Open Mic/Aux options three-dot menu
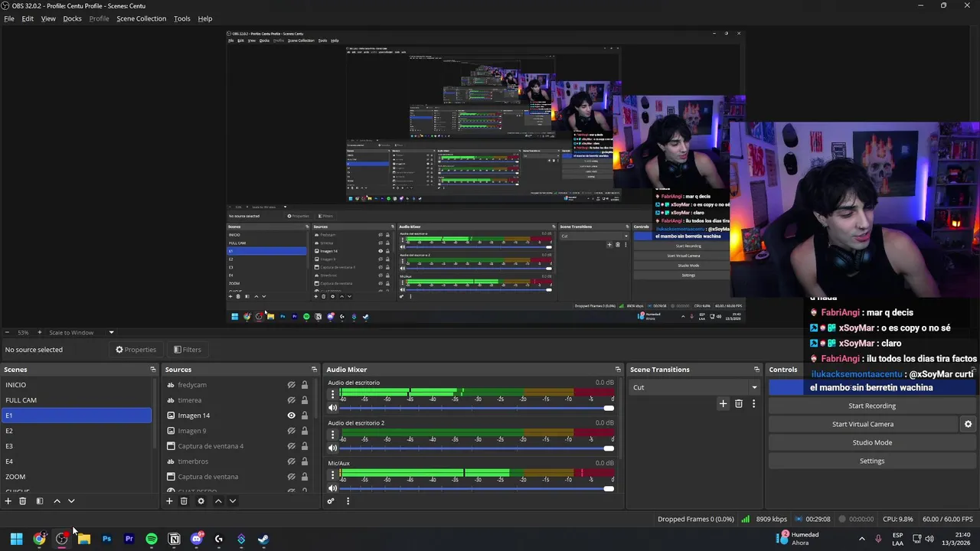 pos(332,474)
